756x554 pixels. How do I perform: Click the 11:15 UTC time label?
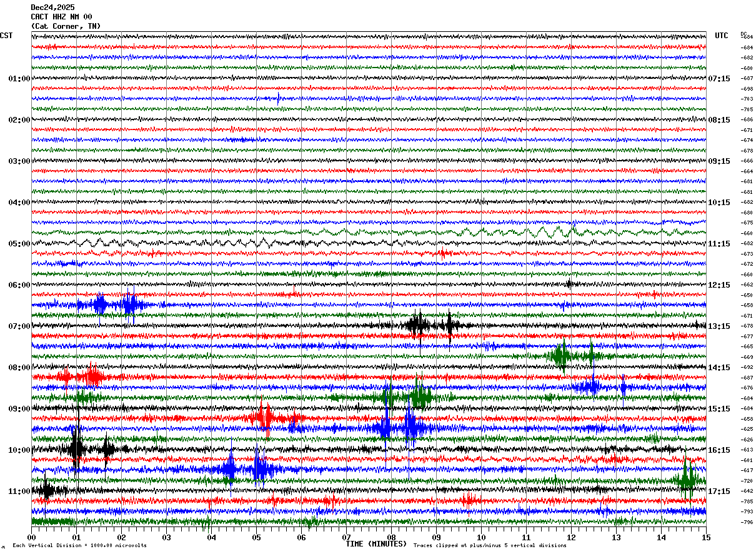[x=719, y=244]
